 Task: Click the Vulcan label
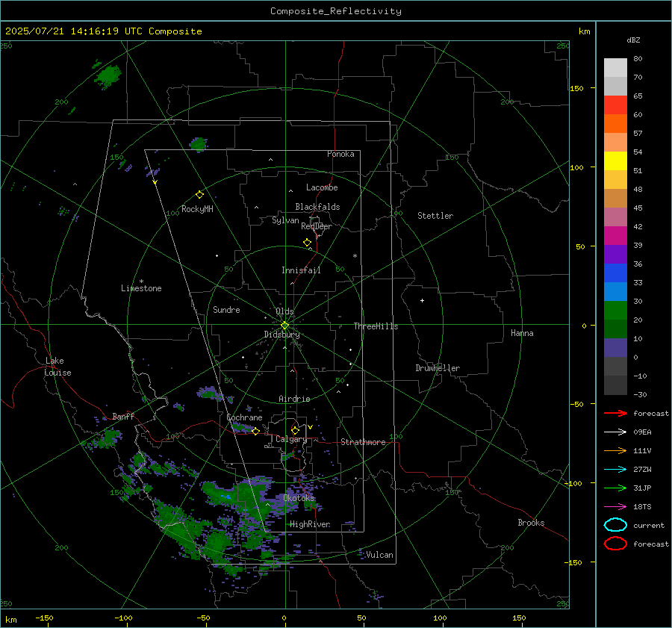click(x=379, y=555)
